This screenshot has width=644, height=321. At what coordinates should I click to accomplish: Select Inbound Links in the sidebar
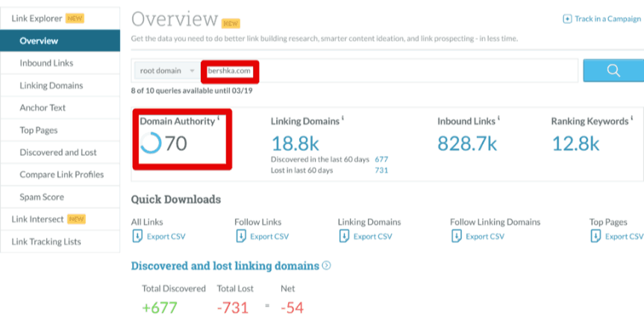(x=46, y=63)
